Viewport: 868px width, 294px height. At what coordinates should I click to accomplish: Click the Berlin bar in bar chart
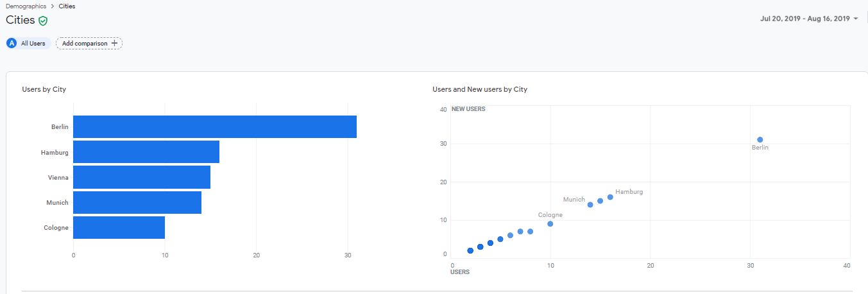click(214, 127)
